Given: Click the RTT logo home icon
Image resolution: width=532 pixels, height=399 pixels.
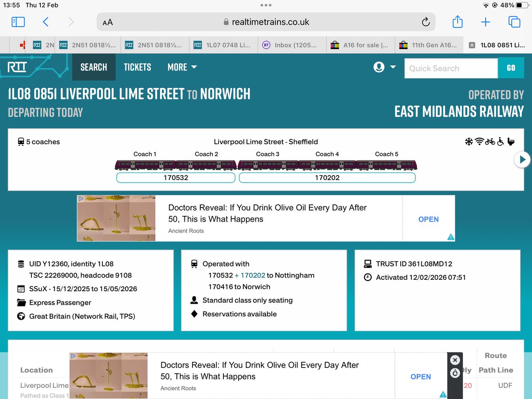Looking at the screenshot, I should 17,67.
